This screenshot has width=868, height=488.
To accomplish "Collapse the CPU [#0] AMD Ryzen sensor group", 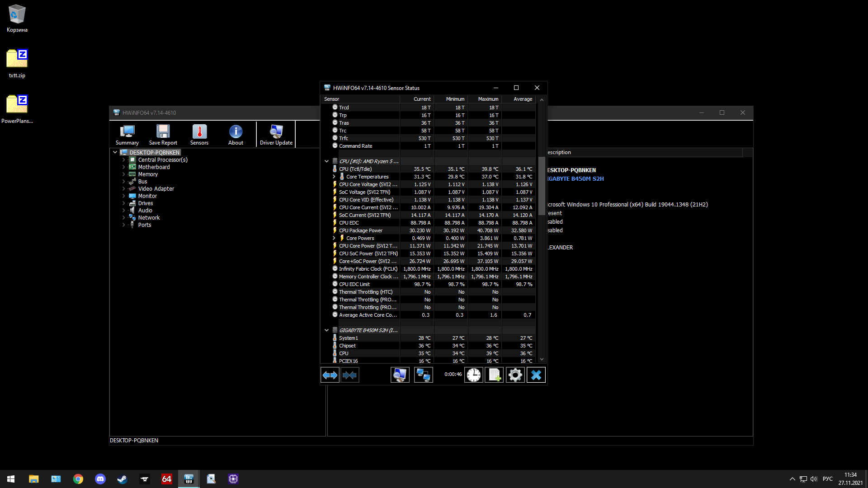I will tap(326, 161).
